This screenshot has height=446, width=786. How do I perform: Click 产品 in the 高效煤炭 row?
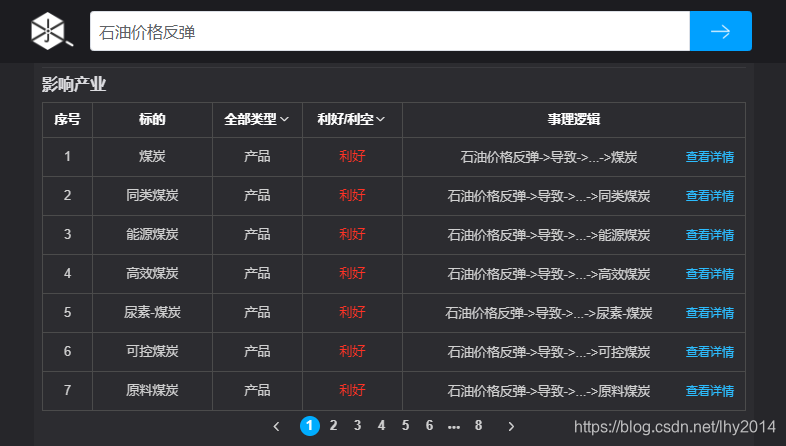click(x=257, y=274)
